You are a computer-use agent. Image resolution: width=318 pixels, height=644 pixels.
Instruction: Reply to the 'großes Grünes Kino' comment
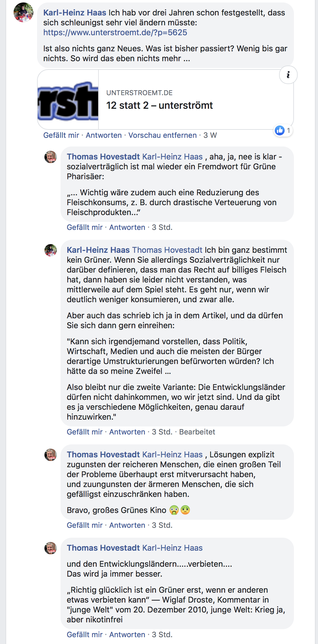tap(127, 525)
